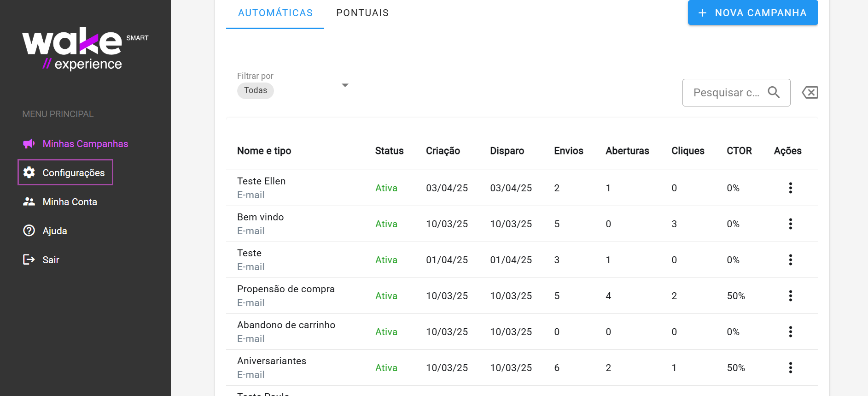Screen dimensions: 868x396
Task: Click the Envios column header
Action: coord(569,151)
